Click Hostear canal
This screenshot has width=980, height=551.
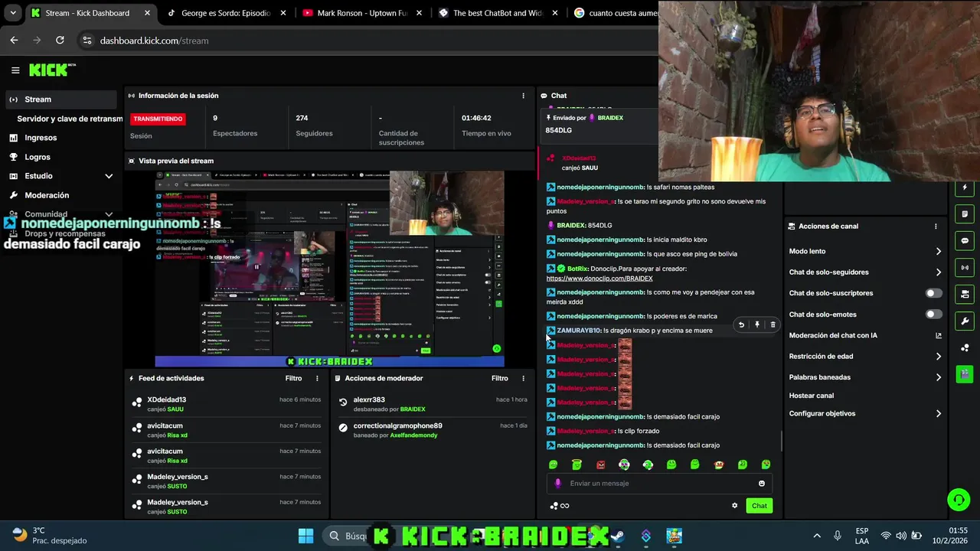[x=811, y=396]
